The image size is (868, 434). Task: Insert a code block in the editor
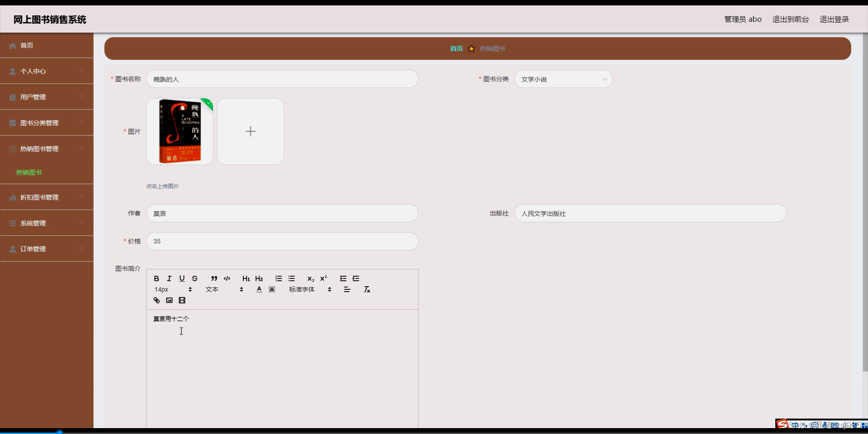pyautogui.click(x=227, y=278)
